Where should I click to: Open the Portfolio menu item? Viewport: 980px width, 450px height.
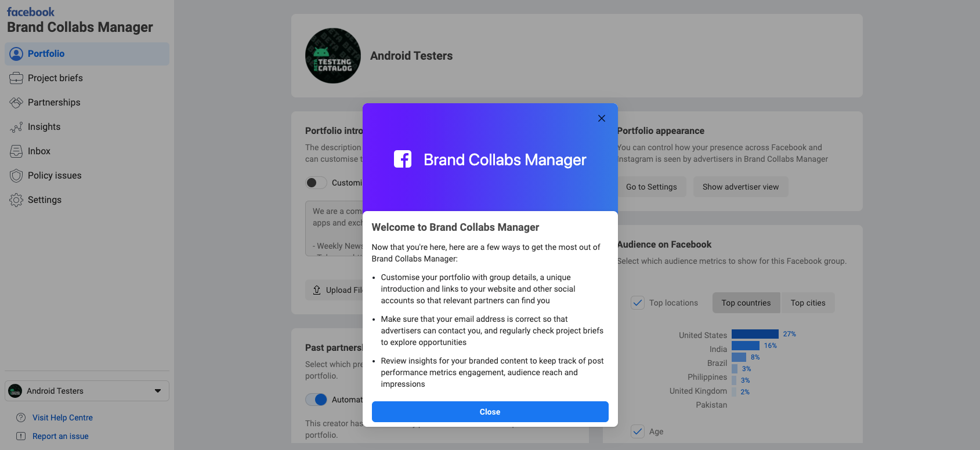(x=87, y=54)
